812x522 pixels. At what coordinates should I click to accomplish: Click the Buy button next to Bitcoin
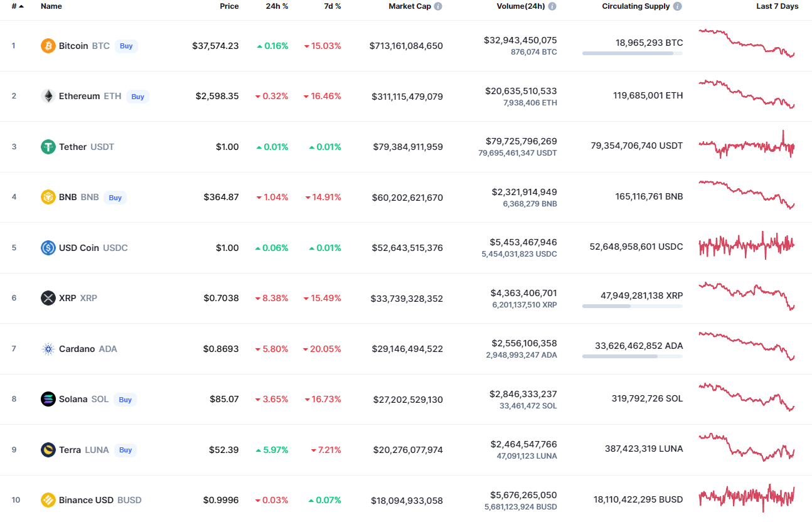pyautogui.click(x=126, y=46)
